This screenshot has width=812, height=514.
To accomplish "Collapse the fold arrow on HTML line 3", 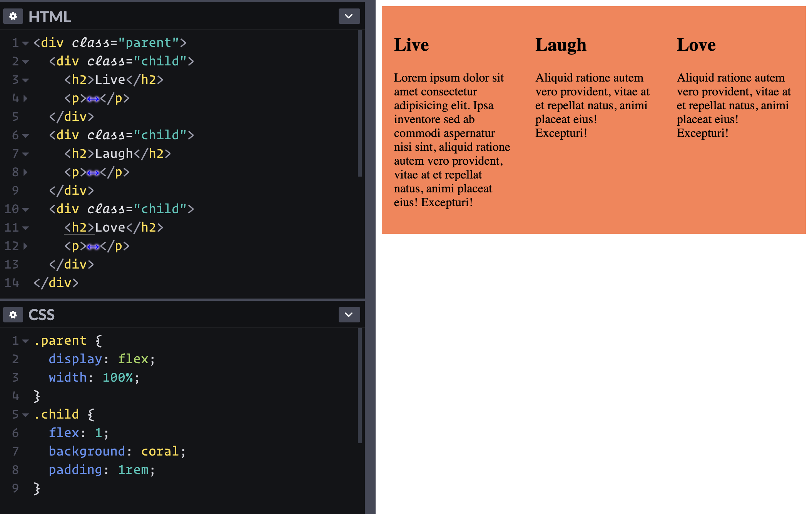I will (x=25, y=80).
